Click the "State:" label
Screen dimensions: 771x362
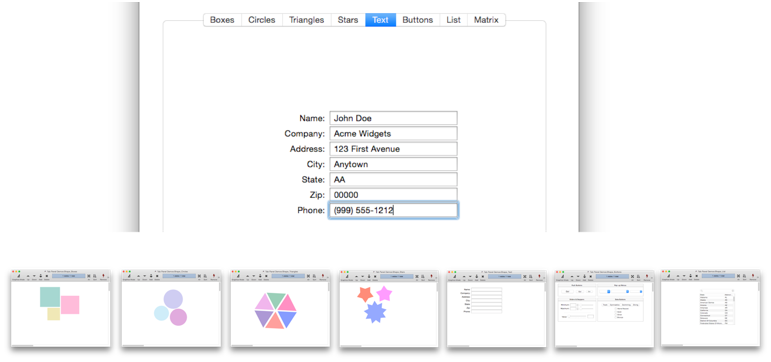[x=313, y=180]
